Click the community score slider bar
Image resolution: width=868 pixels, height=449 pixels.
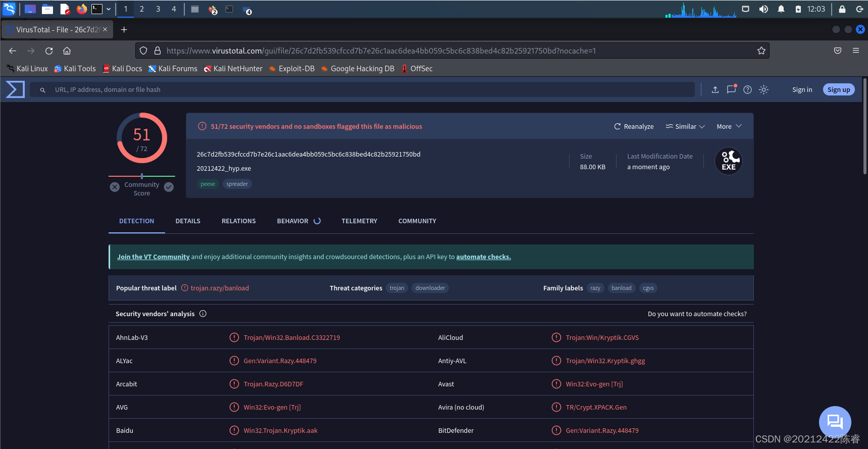pyautogui.click(x=142, y=176)
